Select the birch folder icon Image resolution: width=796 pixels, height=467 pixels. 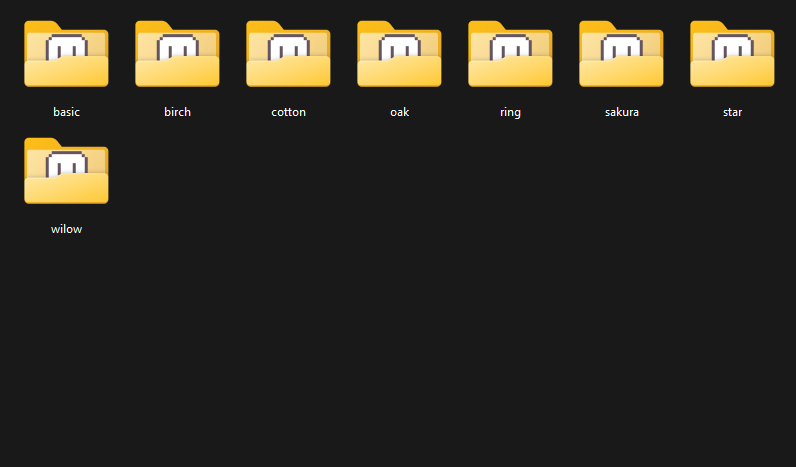(x=177, y=54)
